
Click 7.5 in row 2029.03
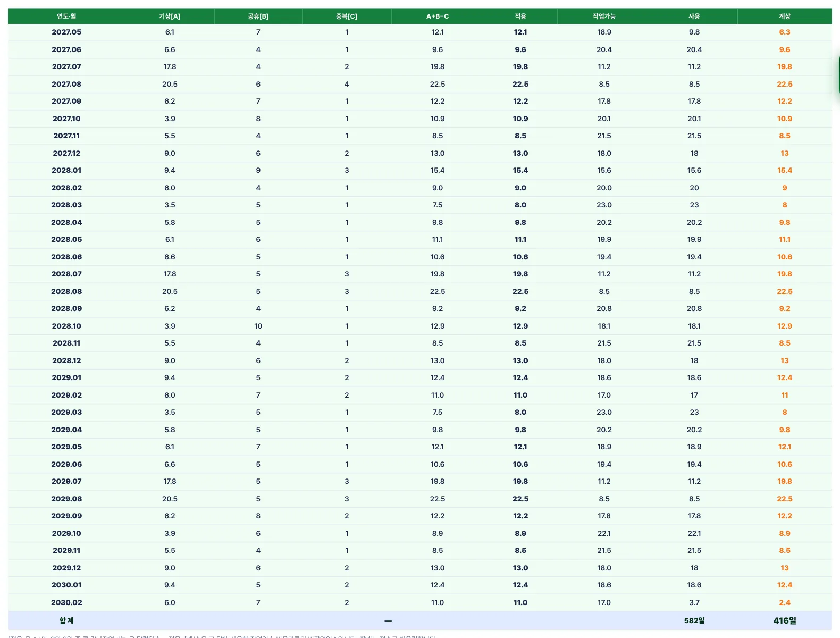click(x=438, y=412)
